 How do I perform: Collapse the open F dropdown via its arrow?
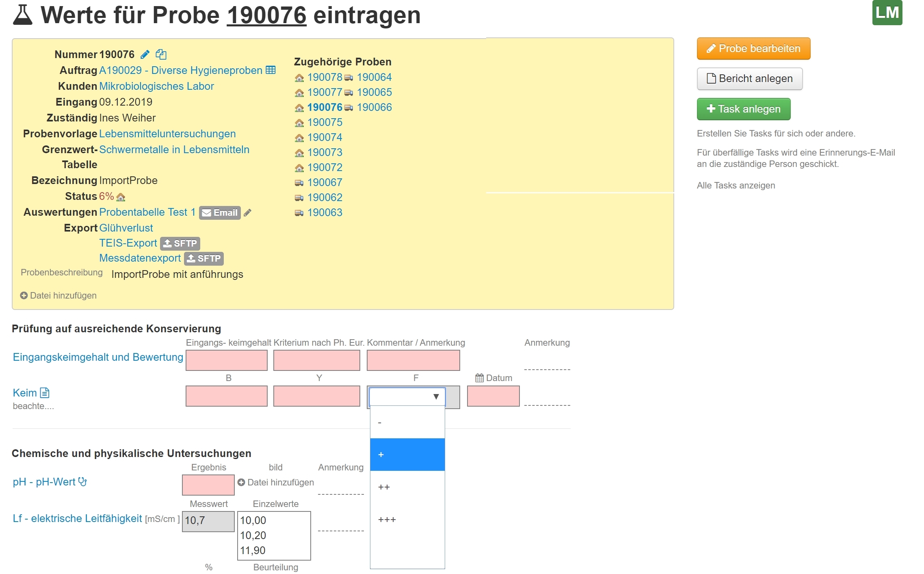(436, 396)
